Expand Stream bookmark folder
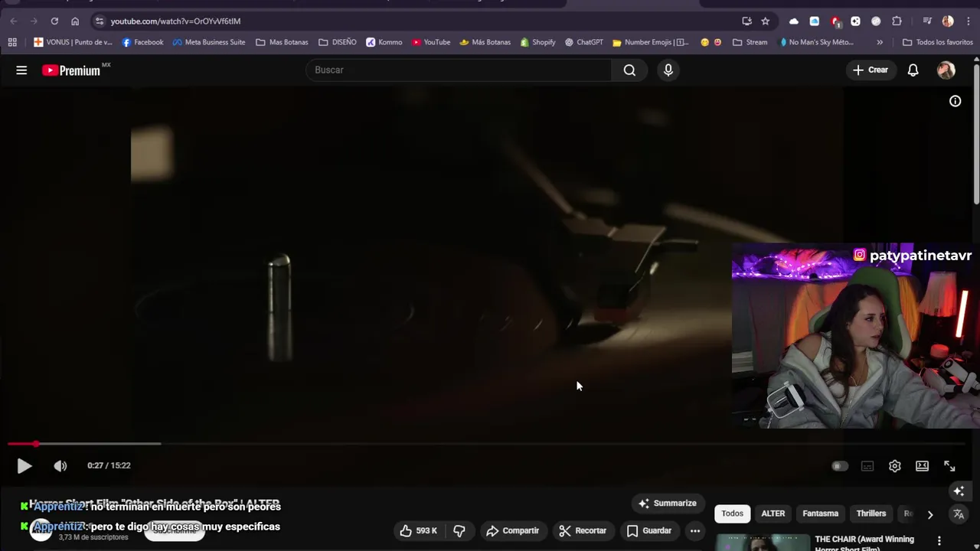Screen dimensions: 980x551 [x=750, y=42]
